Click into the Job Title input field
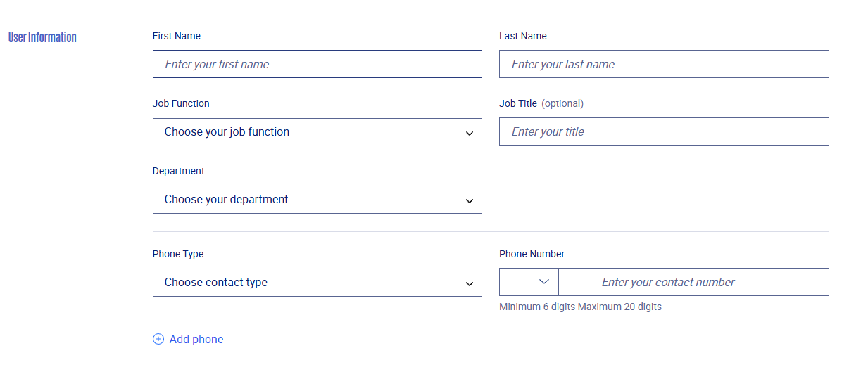The width and height of the screenshot is (868, 379). click(664, 131)
